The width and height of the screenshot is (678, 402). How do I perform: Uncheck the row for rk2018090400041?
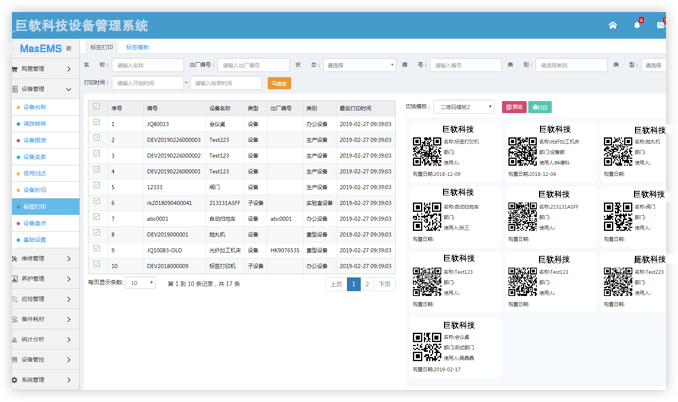(96, 201)
